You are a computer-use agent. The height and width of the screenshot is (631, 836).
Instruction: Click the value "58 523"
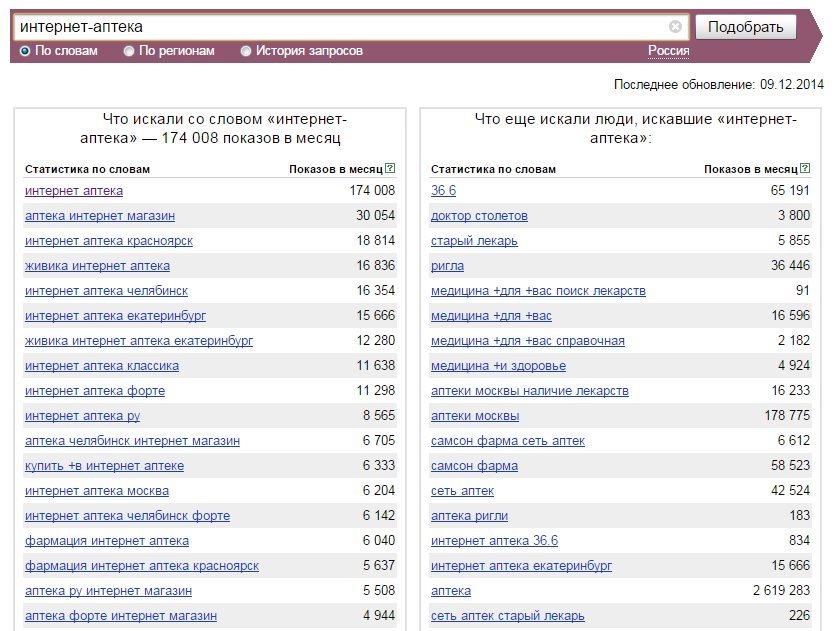point(790,465)
